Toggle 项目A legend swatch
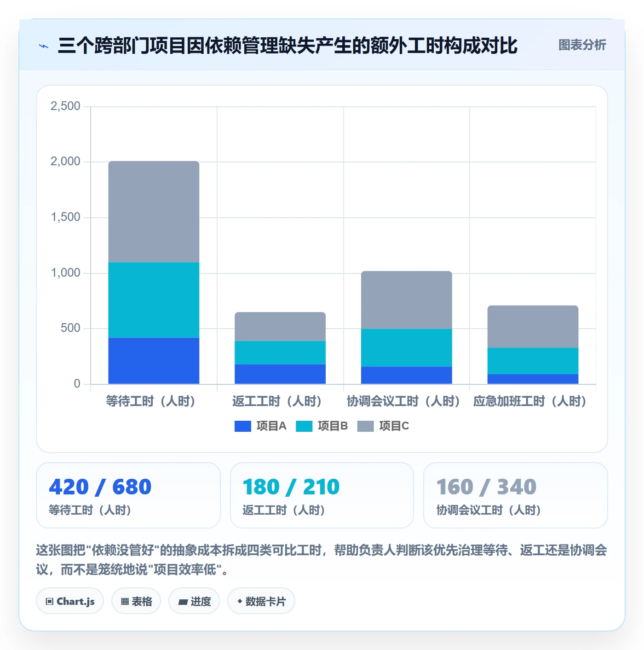Image resolution: width=644 pixels, height=650 pixels. tap(242, 426)
